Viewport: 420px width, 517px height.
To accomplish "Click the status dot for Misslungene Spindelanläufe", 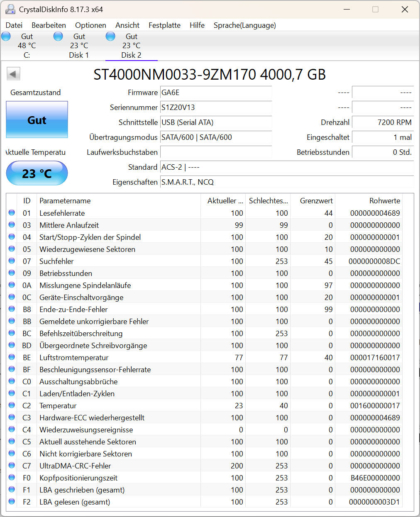I will 12,285.
